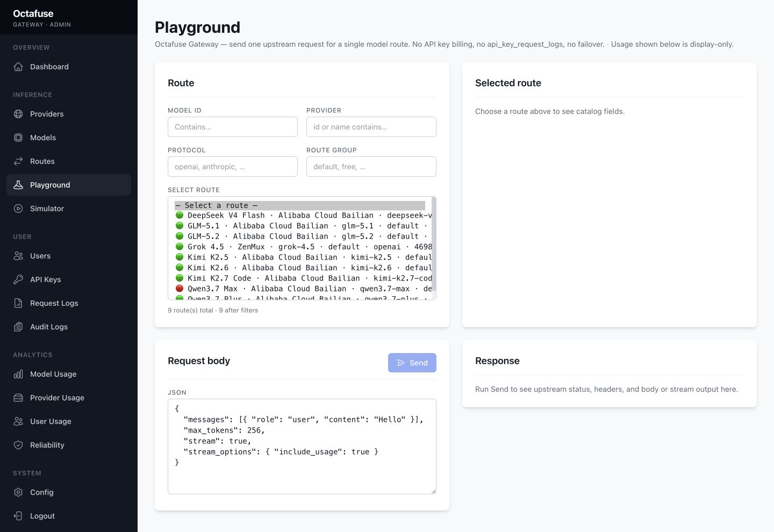Image resolution: width=774 pixels, height=532 pixels.
Task: Select the GLM-5.1 Alibaba Cloud Bailian route
Action: point(303,226)
